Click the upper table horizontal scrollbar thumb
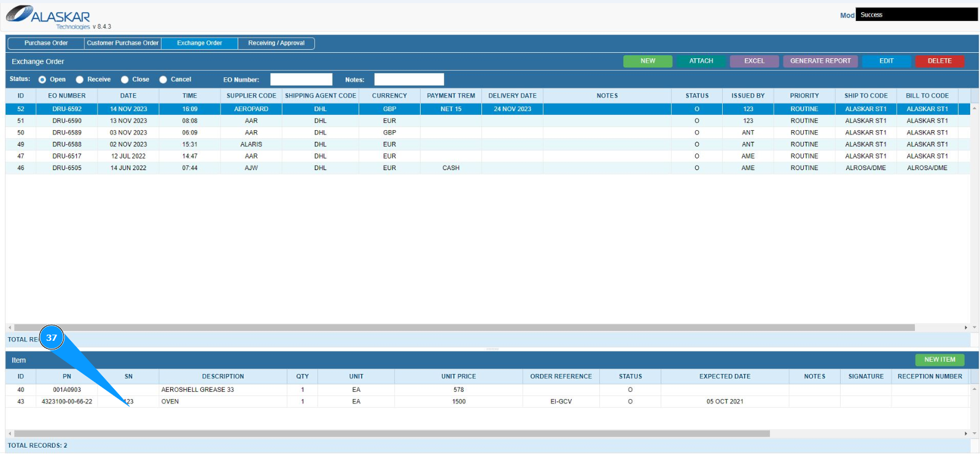 [x=464, y=328]
